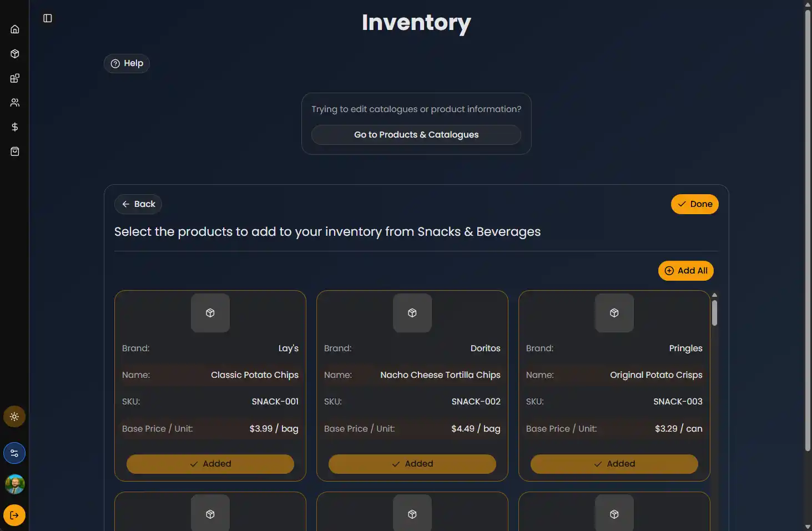Click the Add All button
This screenshot has width=812, height=531.
(686, 271)
